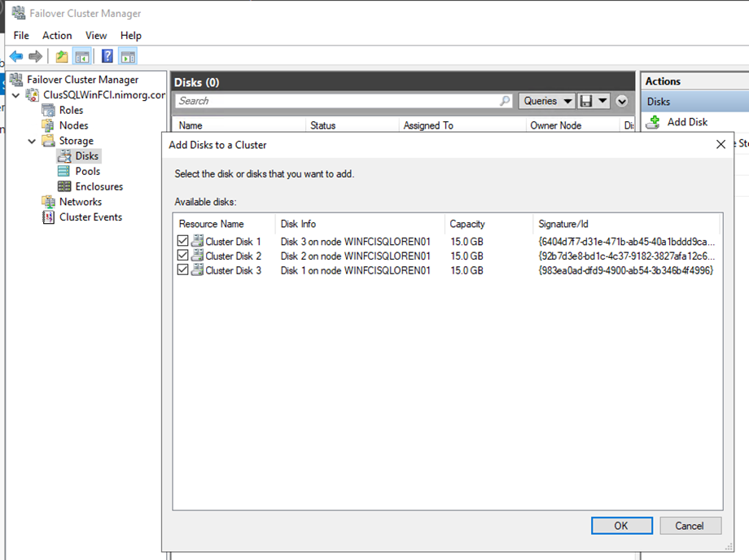The width and height of the screenshot is (749, 560).
Task: Click the save query floppy icon
Action: tap(585, 101)
